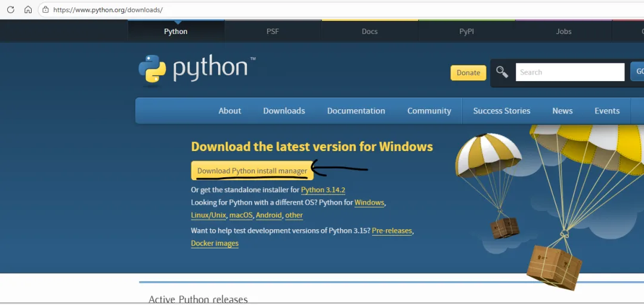Select the Jobs top tab

[x=563, y=31]
